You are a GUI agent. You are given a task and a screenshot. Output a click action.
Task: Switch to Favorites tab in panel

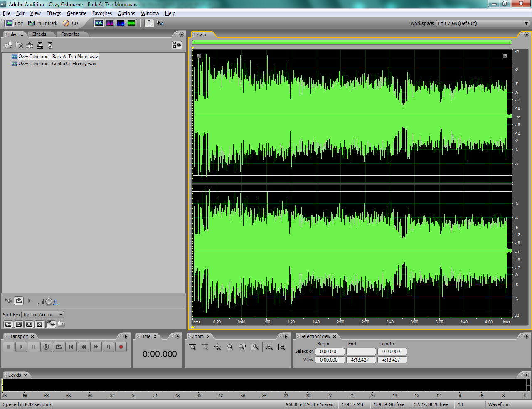coord(70,34)
